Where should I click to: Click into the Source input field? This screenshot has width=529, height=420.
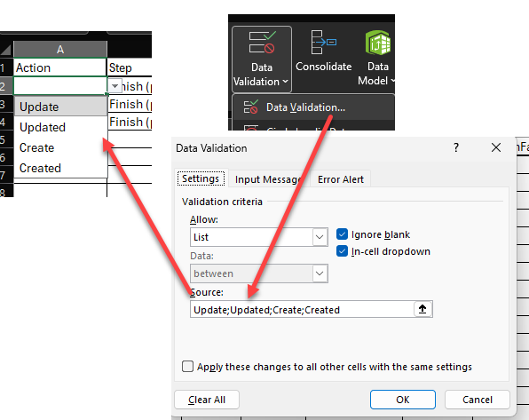click(302, 309)
